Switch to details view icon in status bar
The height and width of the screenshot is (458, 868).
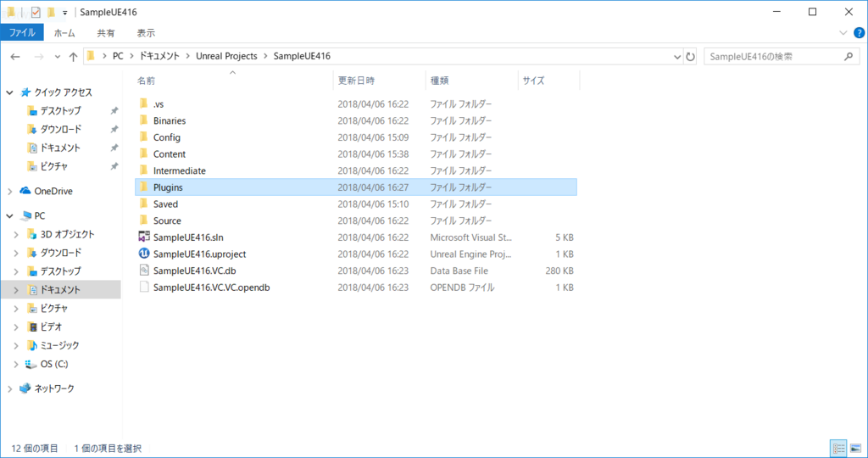pyautogui.click(x=838, y=448)
